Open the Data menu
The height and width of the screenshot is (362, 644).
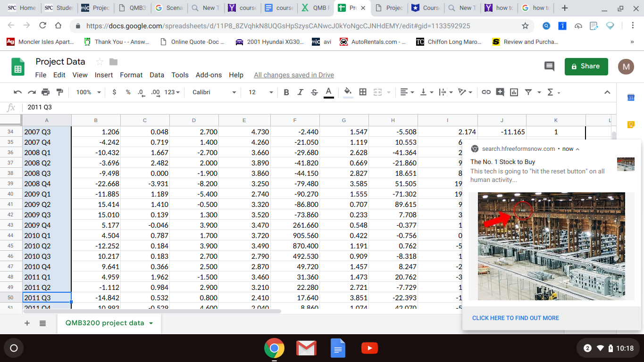click(157, 75)
